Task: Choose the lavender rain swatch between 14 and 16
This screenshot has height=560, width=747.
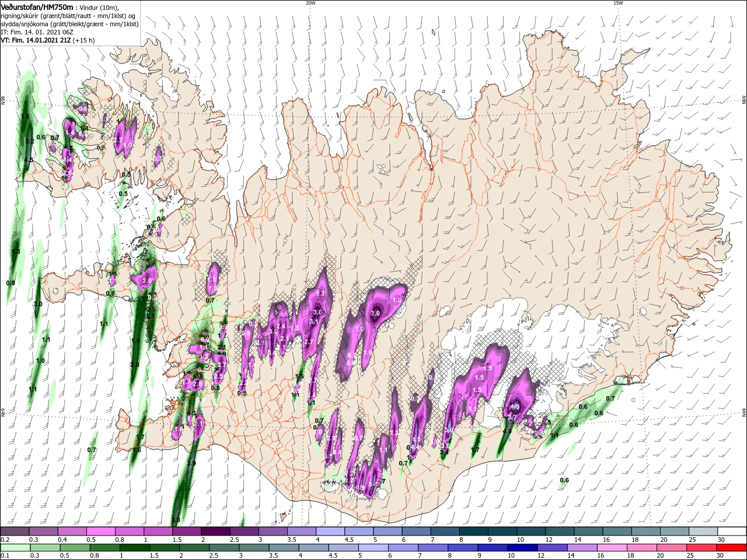Action: click(x=581, y=548)
